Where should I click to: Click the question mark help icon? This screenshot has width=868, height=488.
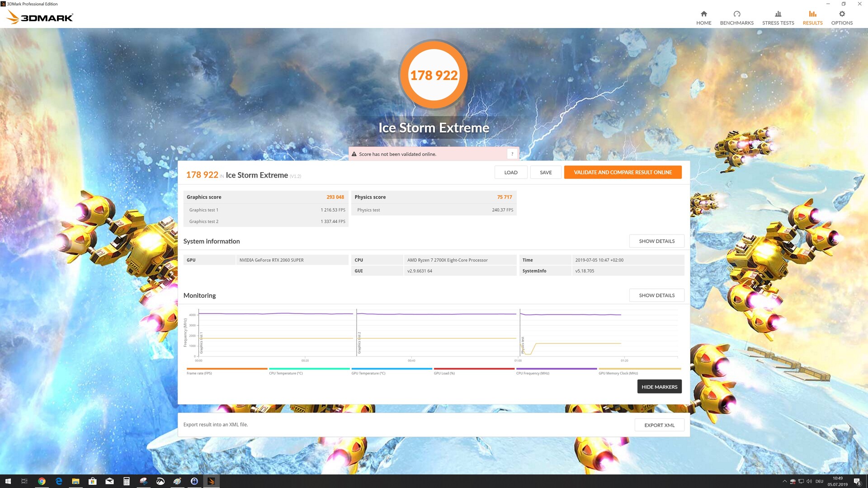pos(512,154)
